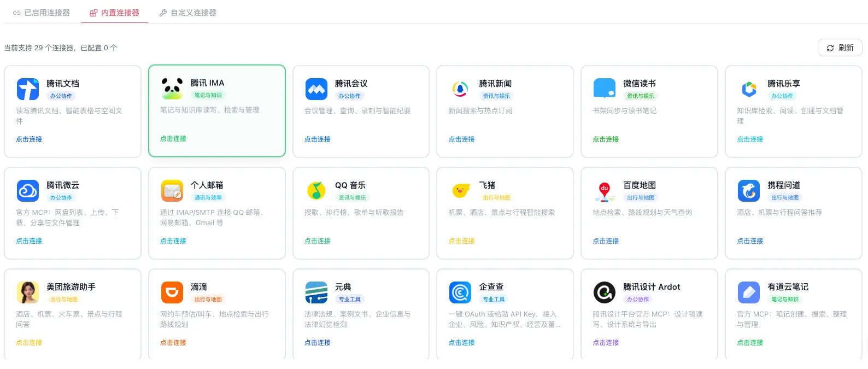Click the 携程问道 dolphin icon

point(749,191)
